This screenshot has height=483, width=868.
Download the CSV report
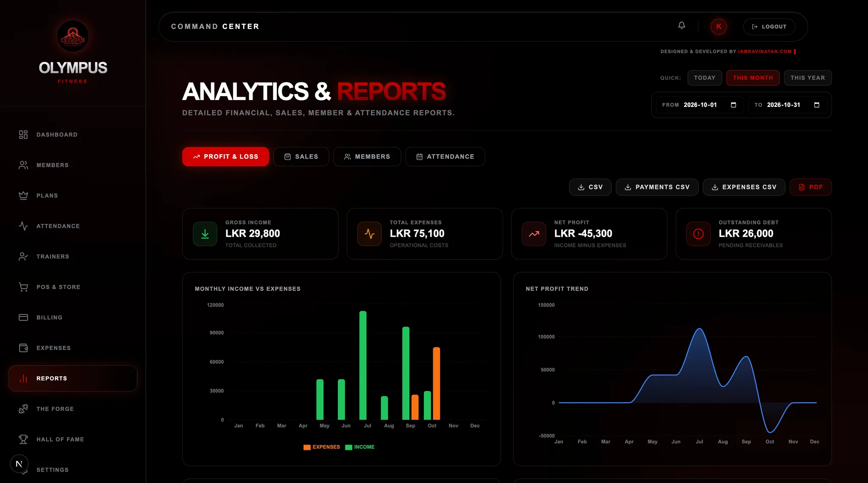pos(590,187)
